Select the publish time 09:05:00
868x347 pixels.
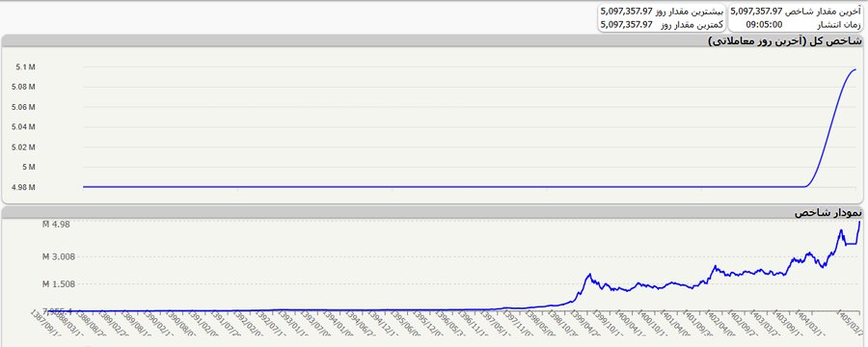(x=764, y=24)
